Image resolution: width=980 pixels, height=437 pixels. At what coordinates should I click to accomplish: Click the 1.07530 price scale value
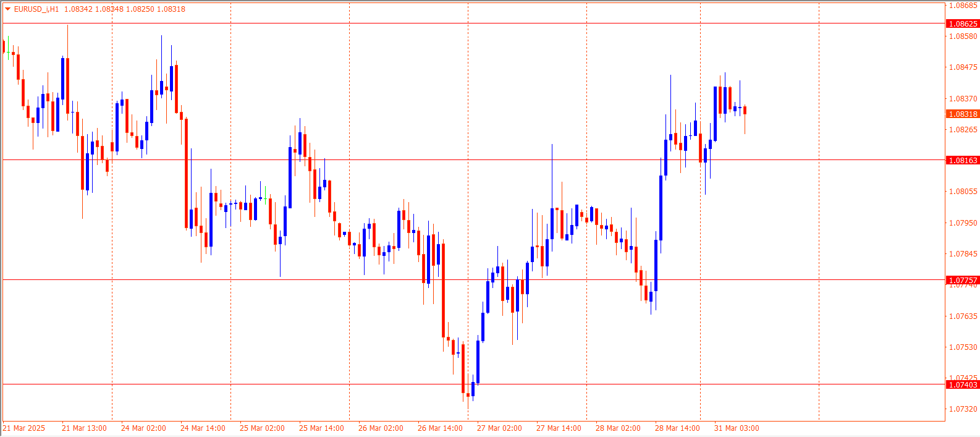(x=963, y=347)
